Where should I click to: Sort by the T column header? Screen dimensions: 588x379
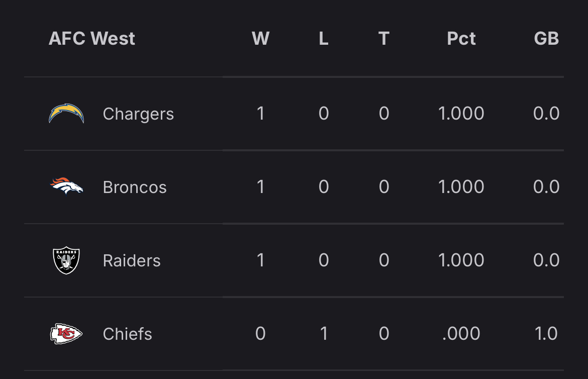tap(384, 39)
